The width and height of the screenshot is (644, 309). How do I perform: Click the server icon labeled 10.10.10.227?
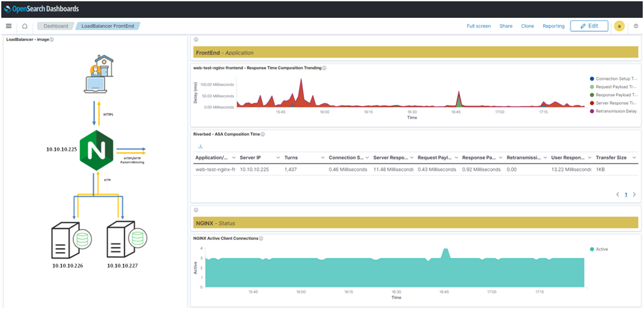127,239
